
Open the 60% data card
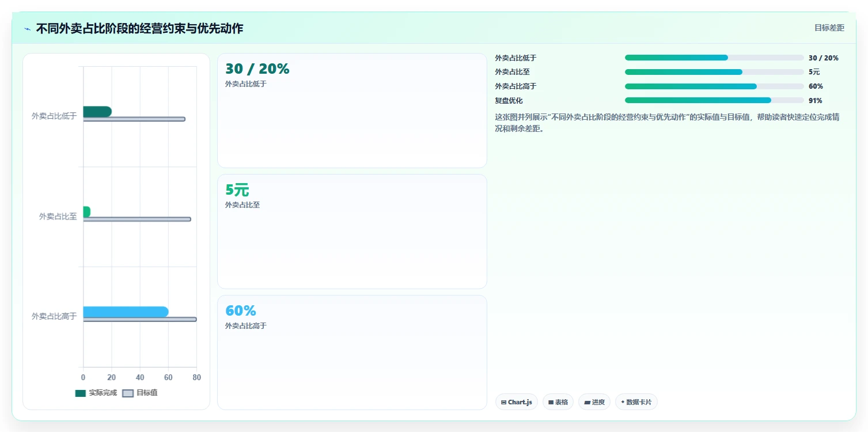pyautogui.click(x=352, y=353)
